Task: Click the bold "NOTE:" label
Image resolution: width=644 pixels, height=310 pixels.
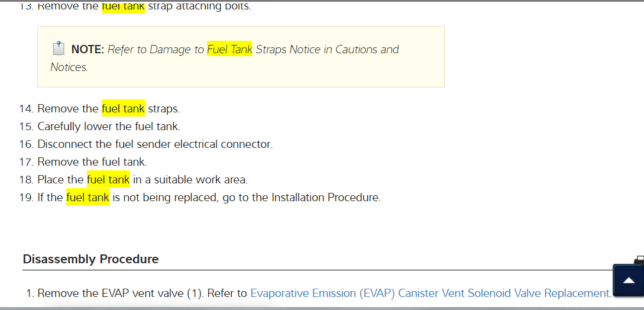Action: (x=88, y=50)
